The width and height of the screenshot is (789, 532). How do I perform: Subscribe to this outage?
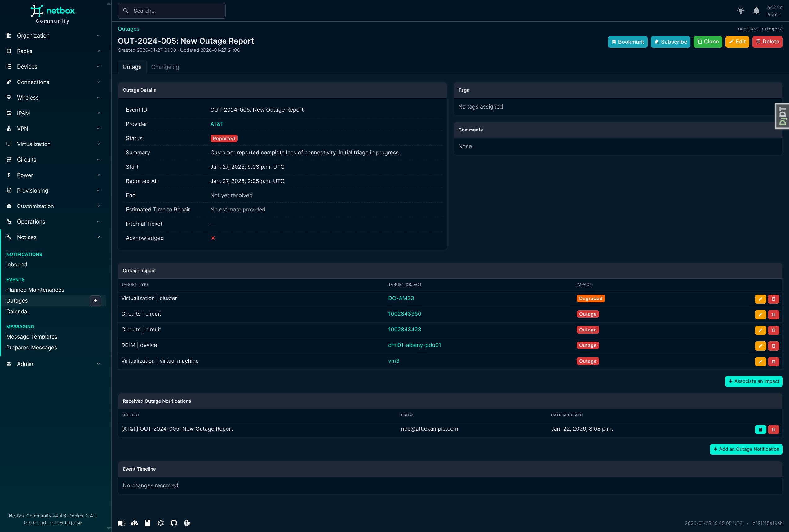pyautogui.click(x=670, y=42)
